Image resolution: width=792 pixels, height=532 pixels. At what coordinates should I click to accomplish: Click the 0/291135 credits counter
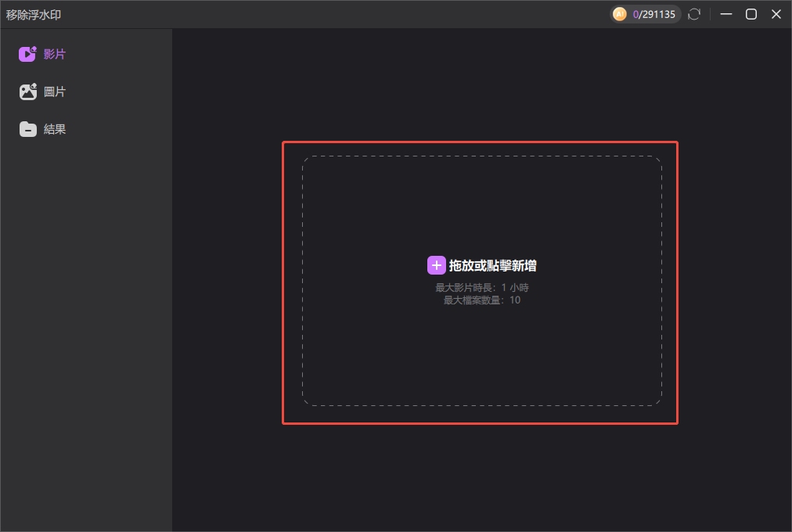click(653, 14)
